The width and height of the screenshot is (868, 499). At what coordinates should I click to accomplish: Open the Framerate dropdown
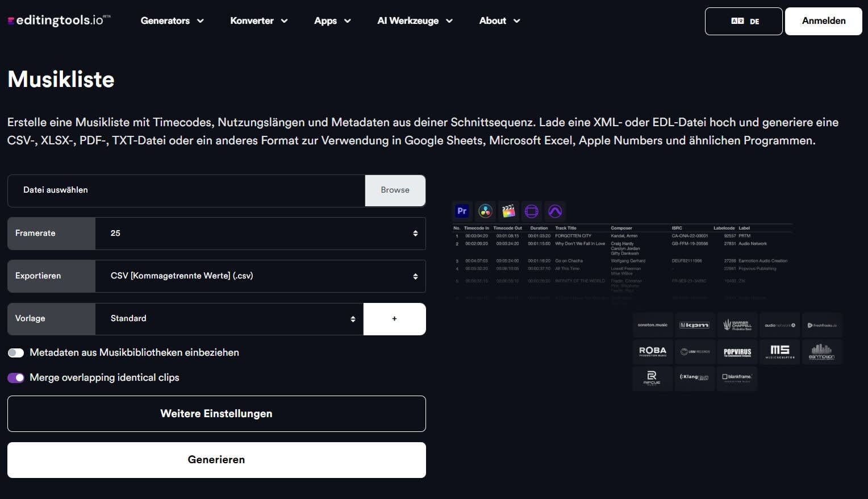tap(260, 234)
